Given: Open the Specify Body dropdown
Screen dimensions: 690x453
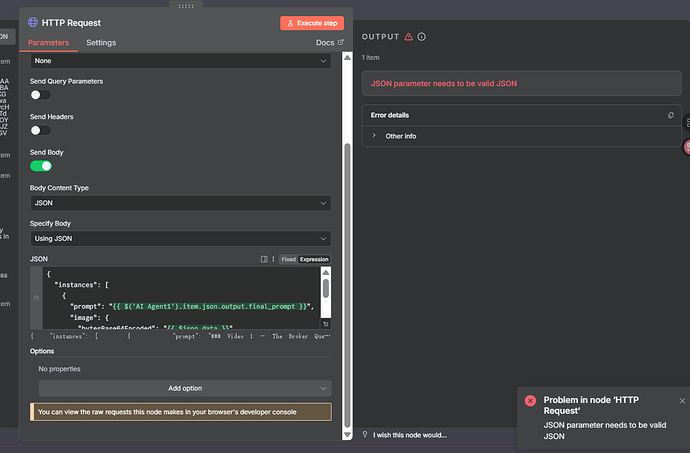Looking at the screenshot, I should click(x=180, y=239).
